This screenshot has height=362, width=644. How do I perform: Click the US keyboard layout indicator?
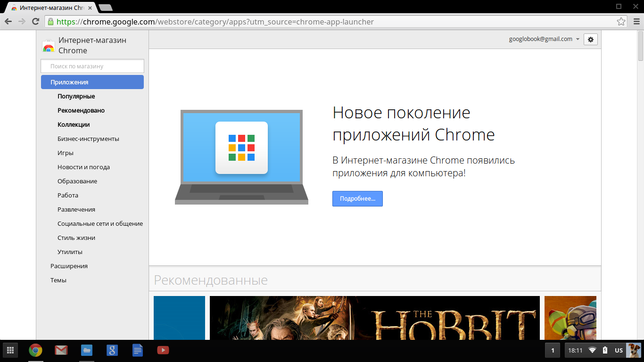(619, 350)
